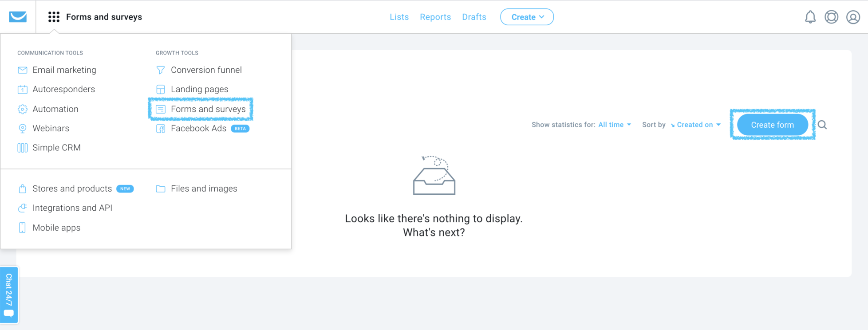868x330 pixels.
Task: Click the search magnifier icon
Action: click(822, 125)
